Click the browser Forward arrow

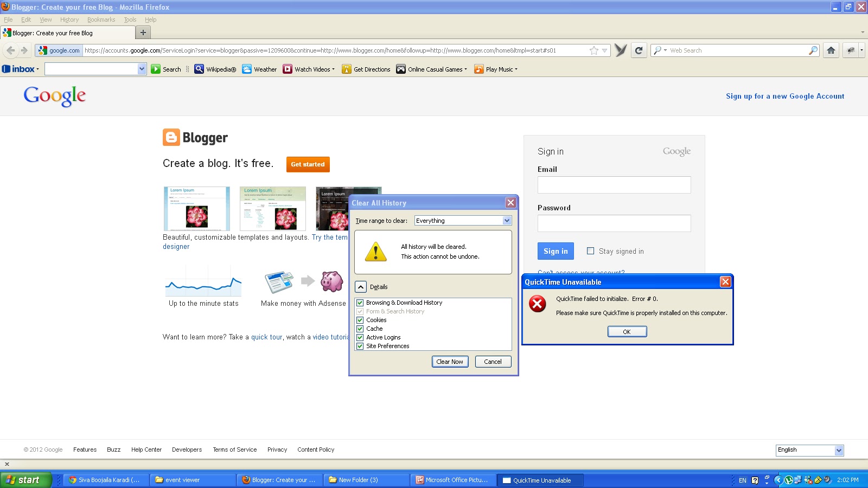(x=24, y=50)
